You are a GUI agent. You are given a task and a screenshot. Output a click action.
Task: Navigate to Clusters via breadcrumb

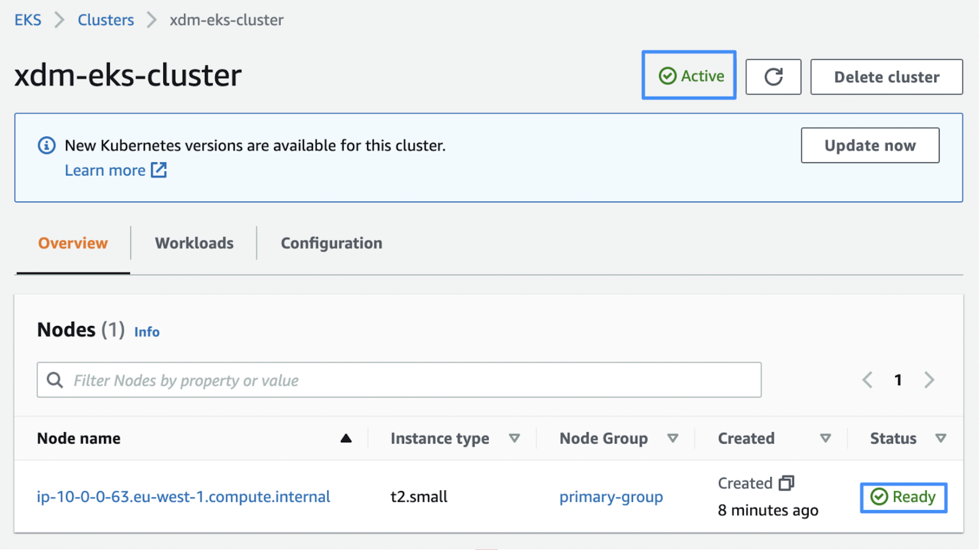click(x=106, y=20)
